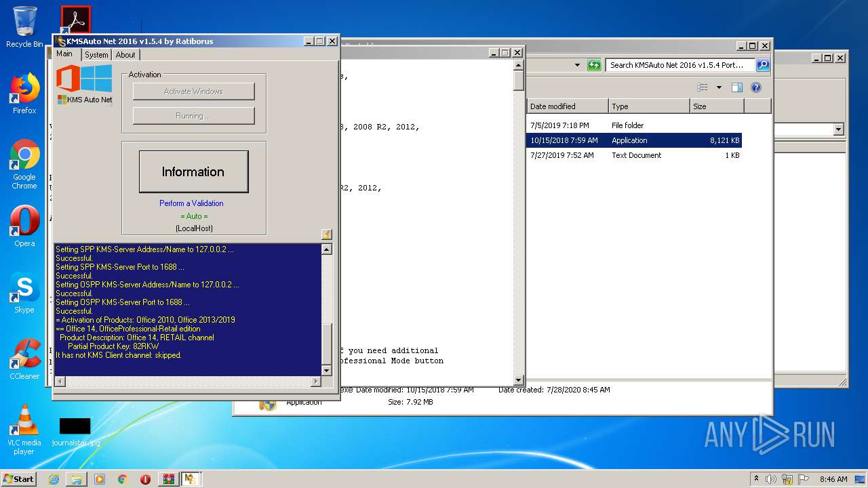Sort by the Size column header
Image resolution: width=868 pixels, height=488 pixels.
click(717, 106)
